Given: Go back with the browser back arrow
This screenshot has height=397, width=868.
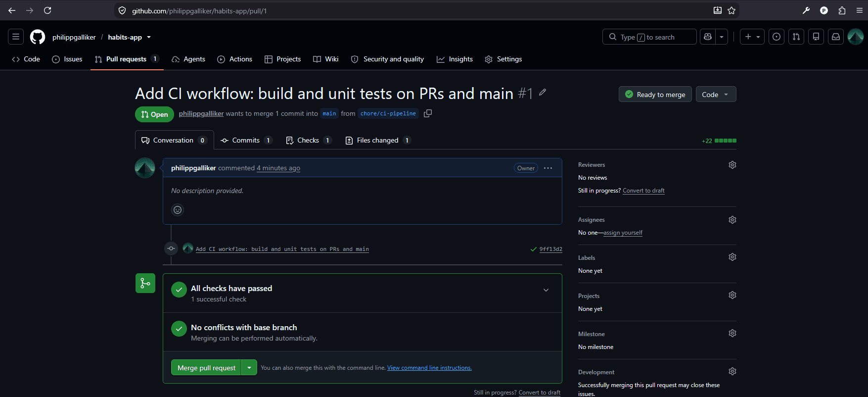Looking at the screenshot, I should point(12,10).
